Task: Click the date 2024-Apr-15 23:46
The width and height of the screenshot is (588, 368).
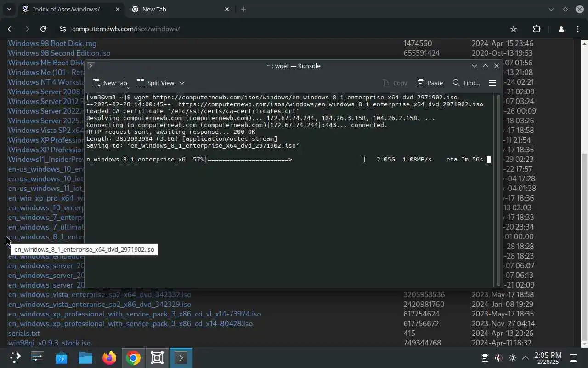Action: point(502,43)
